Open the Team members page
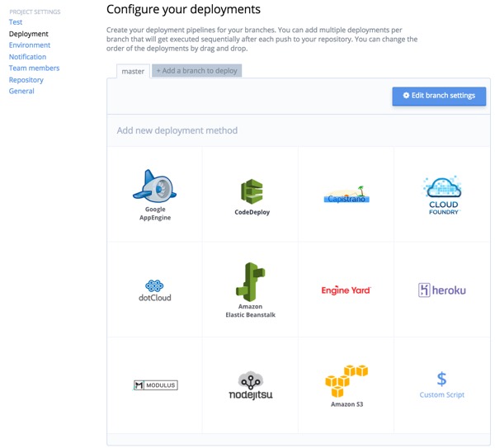Image resolution: width=495 pixels, height=448 pixels. [x=34, y=68]
